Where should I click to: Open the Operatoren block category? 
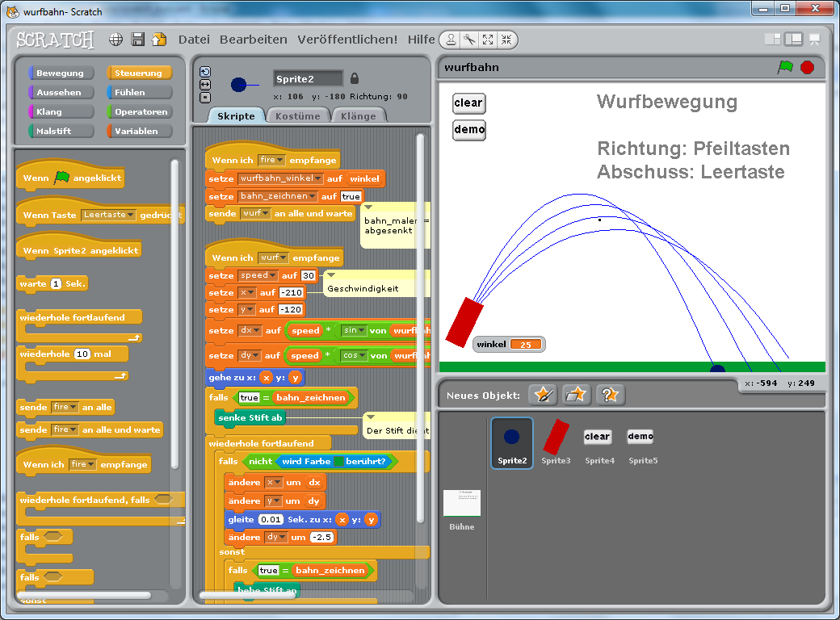139,111
